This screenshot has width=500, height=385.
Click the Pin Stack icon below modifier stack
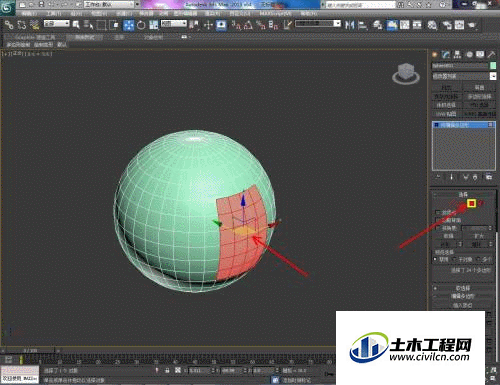(x=438, y=177)
